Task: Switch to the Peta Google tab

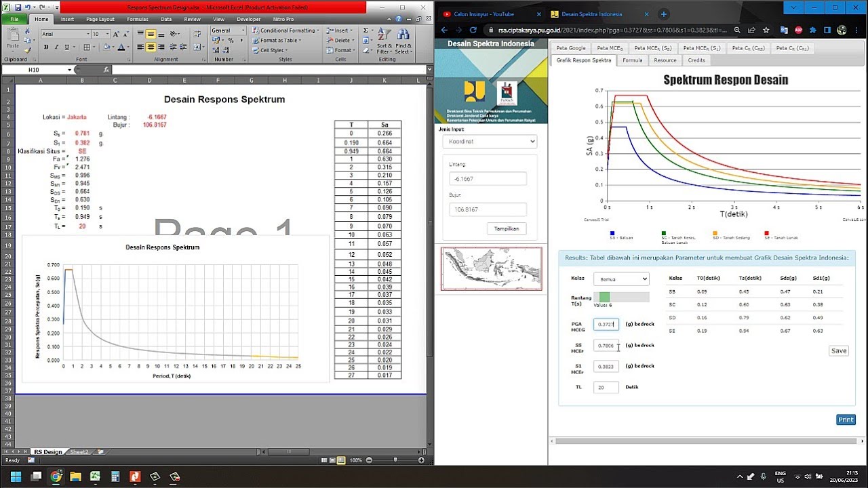Action: 571,48
